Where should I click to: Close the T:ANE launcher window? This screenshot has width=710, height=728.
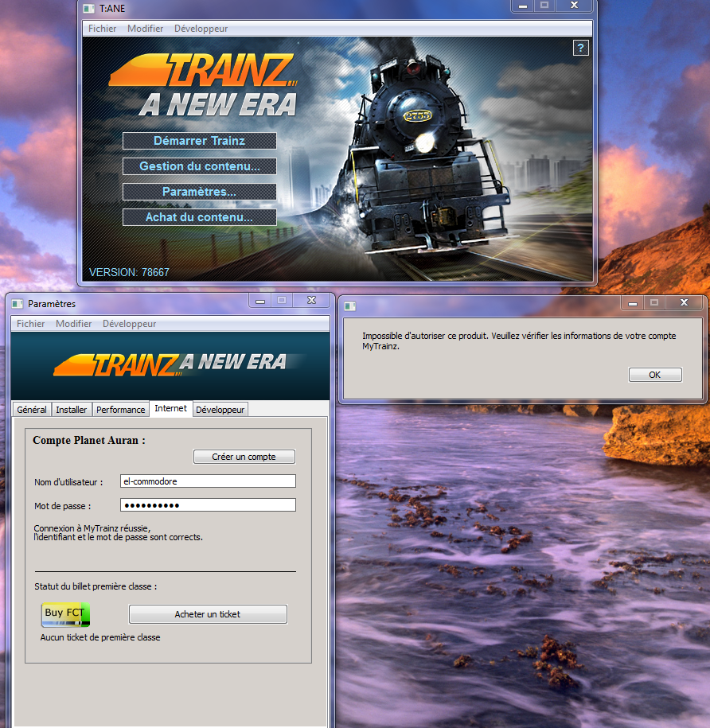click(x=575, y=5)
